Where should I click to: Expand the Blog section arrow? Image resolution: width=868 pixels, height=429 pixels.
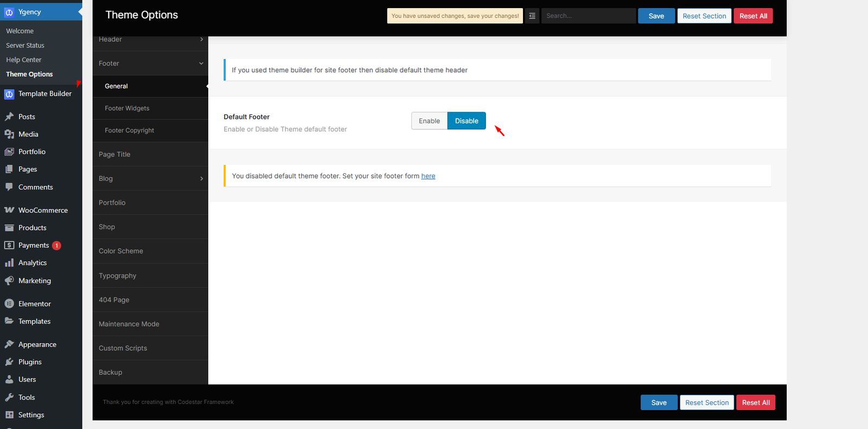tap(201, 179)
